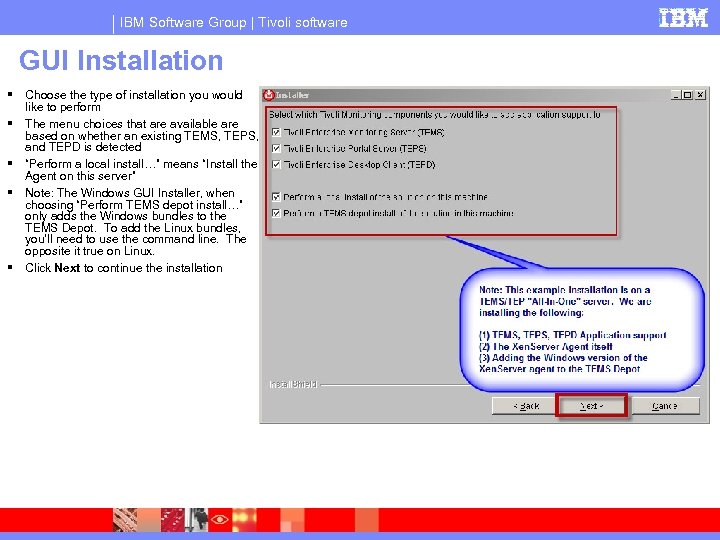Cancel the installer

coord(665,406)
